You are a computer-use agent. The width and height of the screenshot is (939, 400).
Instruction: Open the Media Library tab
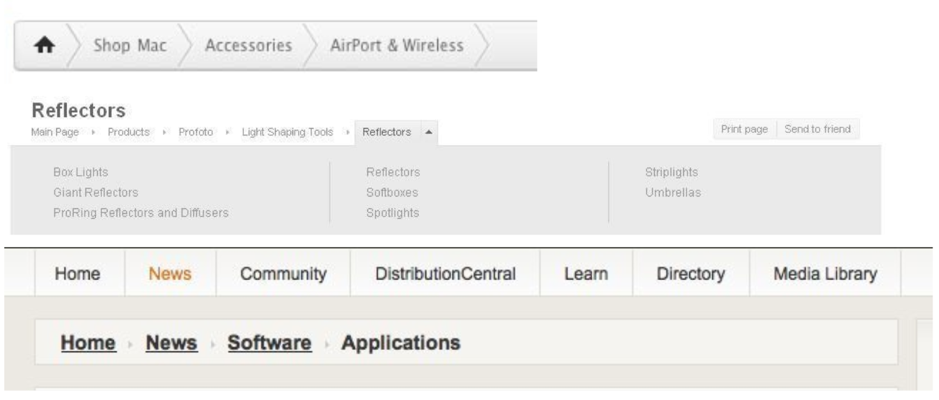(825, 274)
